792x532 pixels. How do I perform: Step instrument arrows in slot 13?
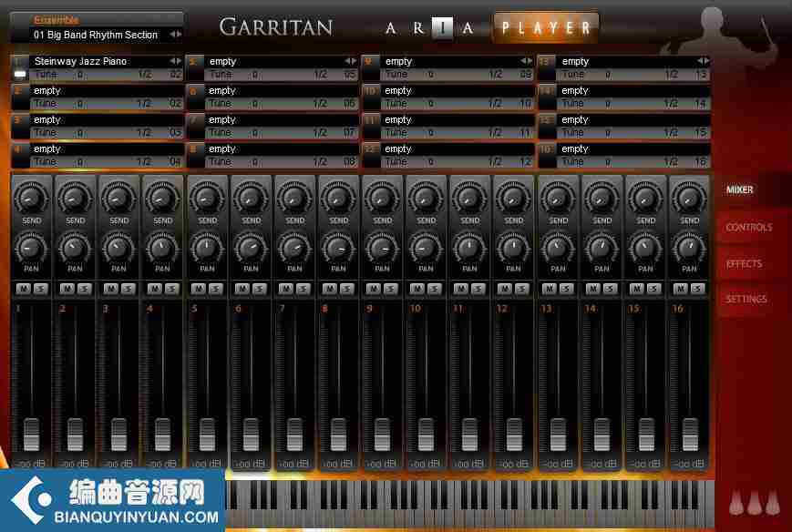pos(703,60)
